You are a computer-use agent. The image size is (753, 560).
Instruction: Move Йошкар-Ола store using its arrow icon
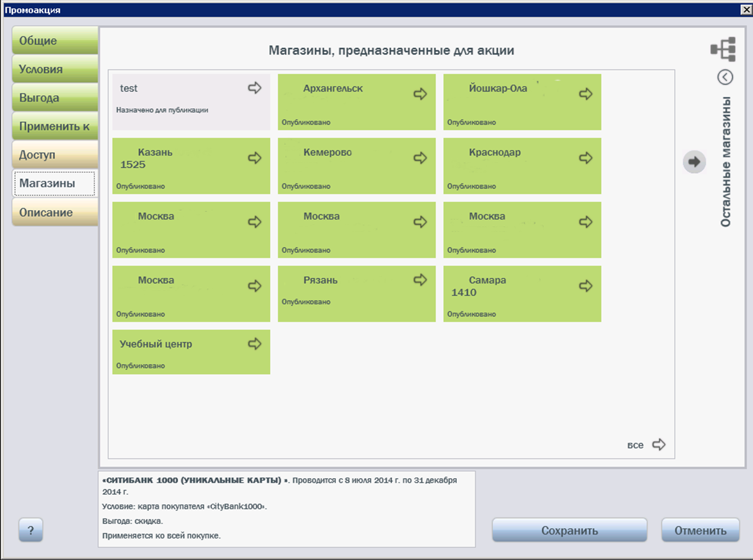click(x=586, y=94)
